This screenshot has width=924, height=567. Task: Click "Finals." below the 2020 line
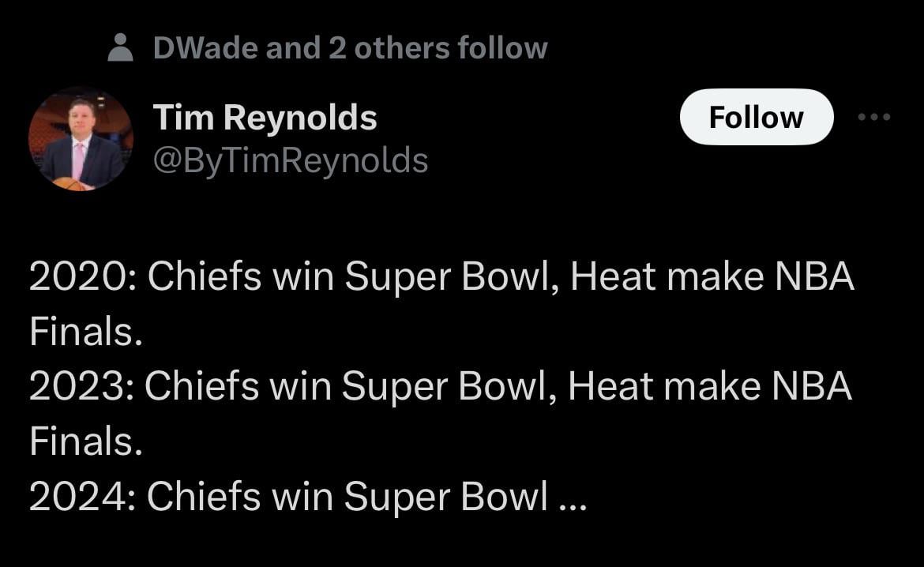coord(86,332)
